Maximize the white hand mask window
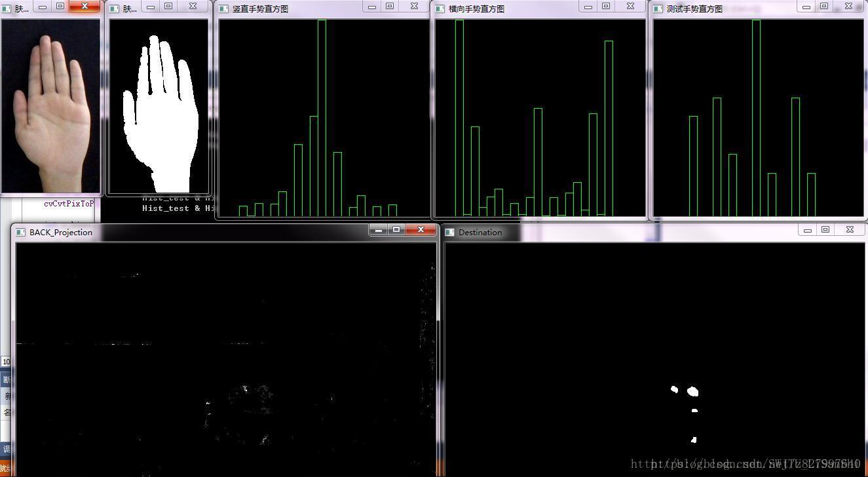Screen dimensions: 868x477 168,6
